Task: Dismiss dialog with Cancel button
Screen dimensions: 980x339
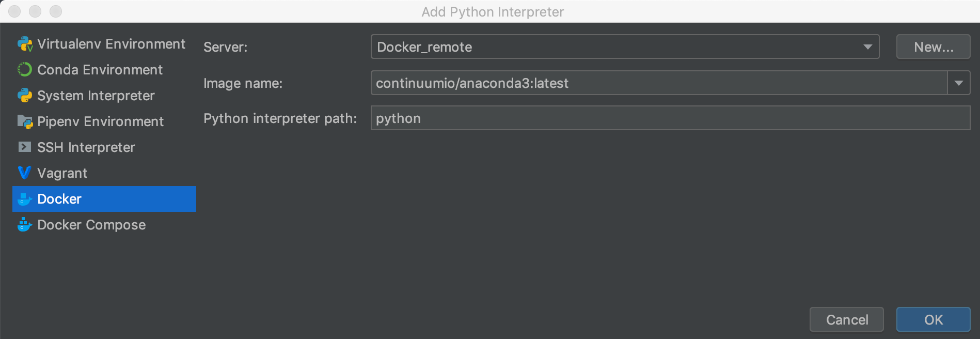Action: coord(847,320)
